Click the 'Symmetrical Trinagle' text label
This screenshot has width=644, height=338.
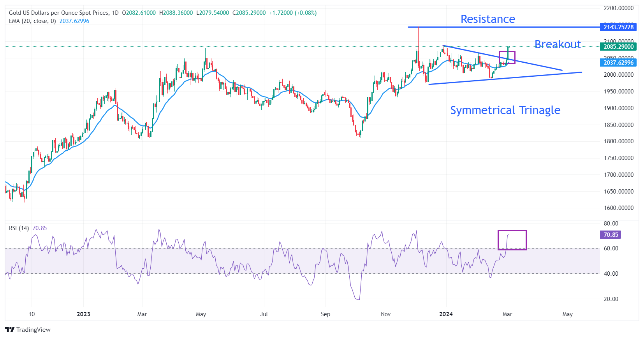[505, 110]
